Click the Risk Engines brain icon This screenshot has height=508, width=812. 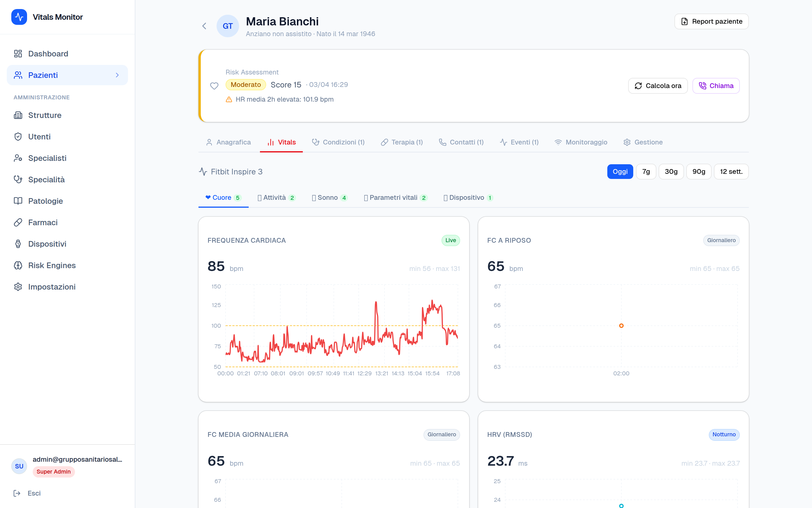click(x=18, y=265)
